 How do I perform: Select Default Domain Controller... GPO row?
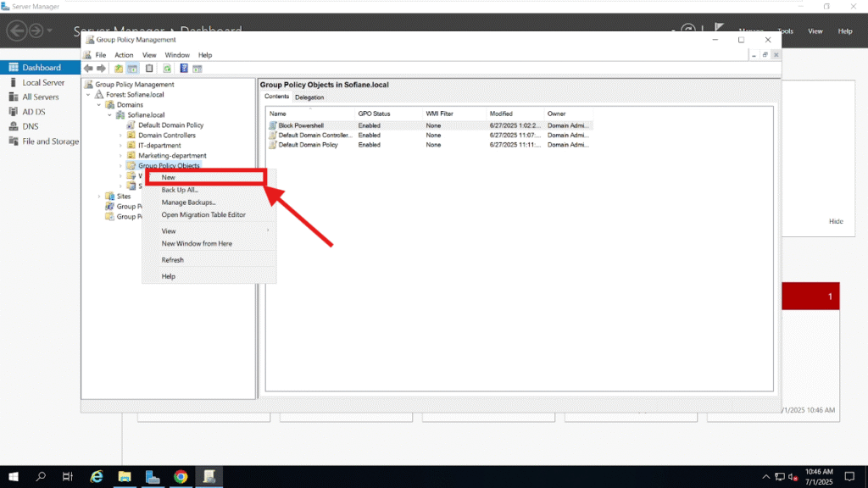coord(430,135)
